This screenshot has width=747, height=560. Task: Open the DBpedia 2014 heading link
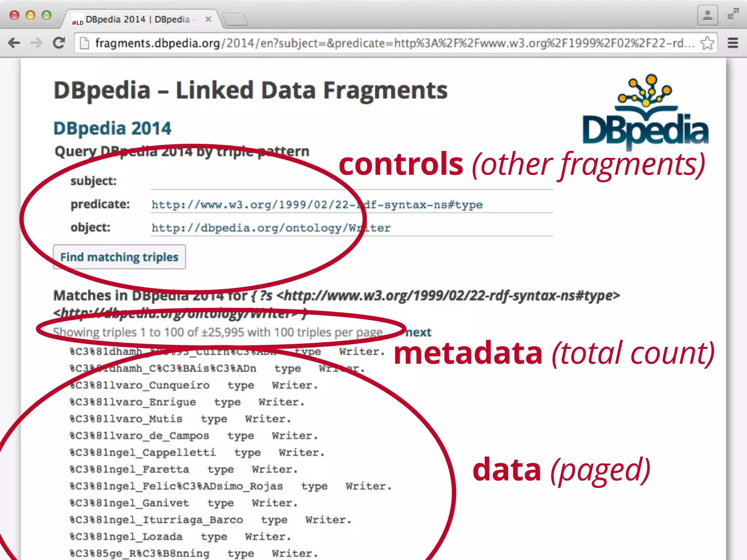(112, 128)
